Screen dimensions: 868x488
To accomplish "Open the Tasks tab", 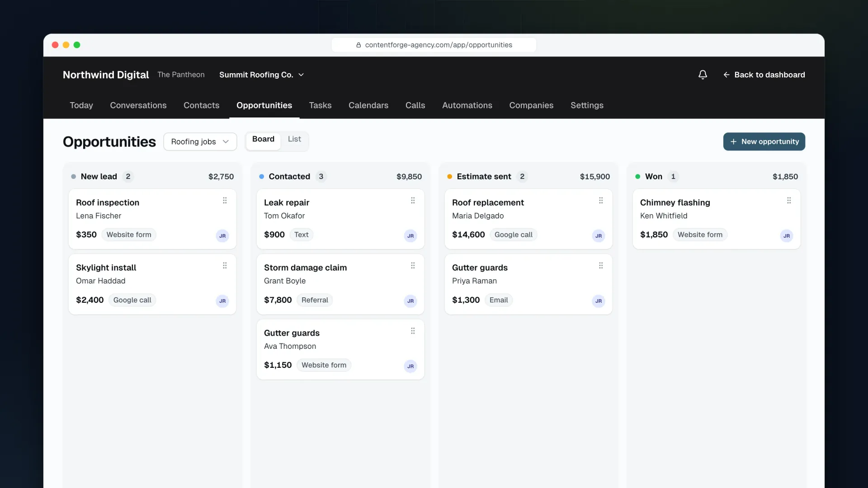I will click(321, 105).
